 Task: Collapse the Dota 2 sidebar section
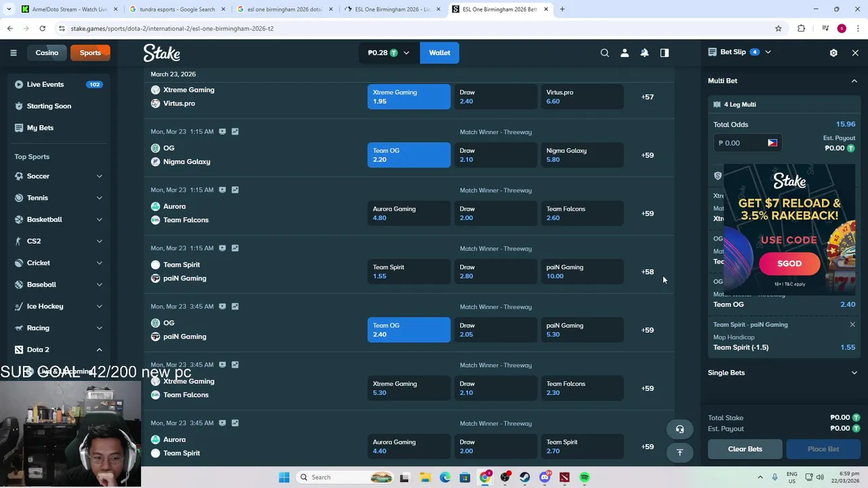coord(99,350)
